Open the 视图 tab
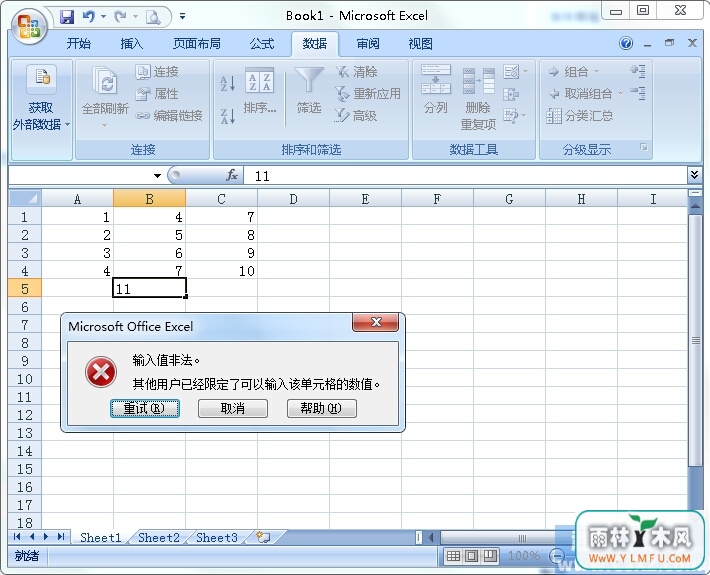The height and width of the screenshot is (575, 710). pos(420,44)
